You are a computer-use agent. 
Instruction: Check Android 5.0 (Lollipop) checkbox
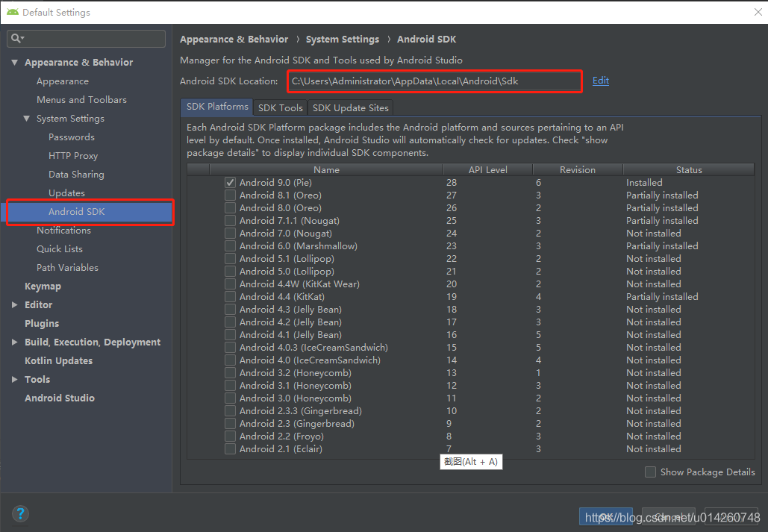[x=230, y=272]
